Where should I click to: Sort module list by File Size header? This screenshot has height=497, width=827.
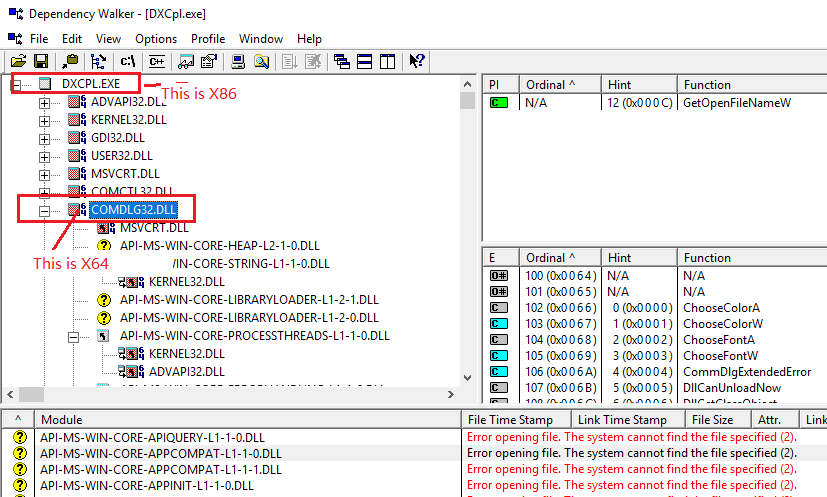coord(718,419)
